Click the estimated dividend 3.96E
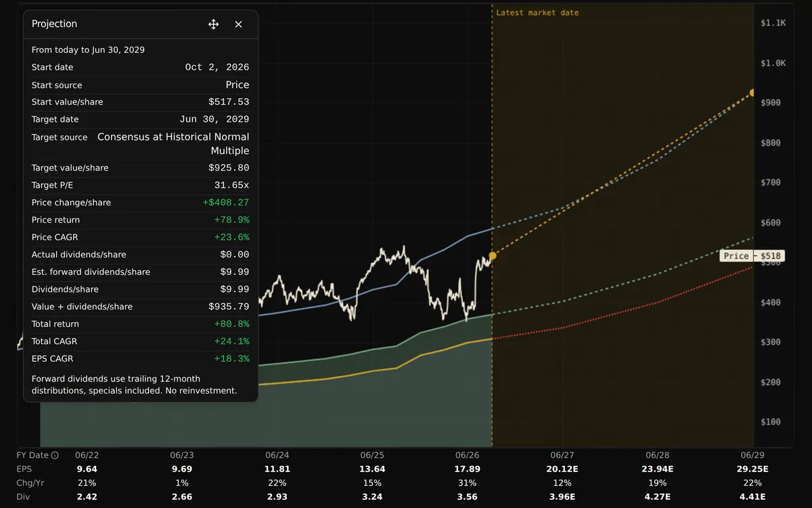Screen dimensions: 812x508 click(x=562, y=497)
